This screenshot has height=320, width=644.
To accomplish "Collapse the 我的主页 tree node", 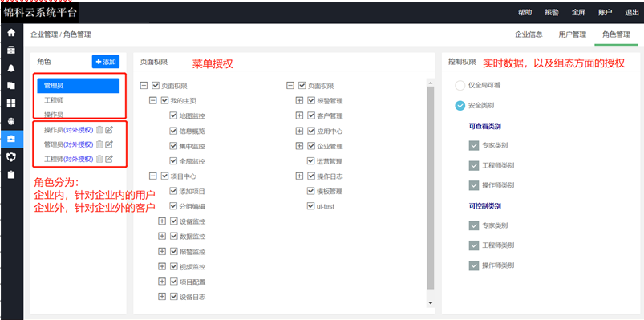I will point(153,100).
